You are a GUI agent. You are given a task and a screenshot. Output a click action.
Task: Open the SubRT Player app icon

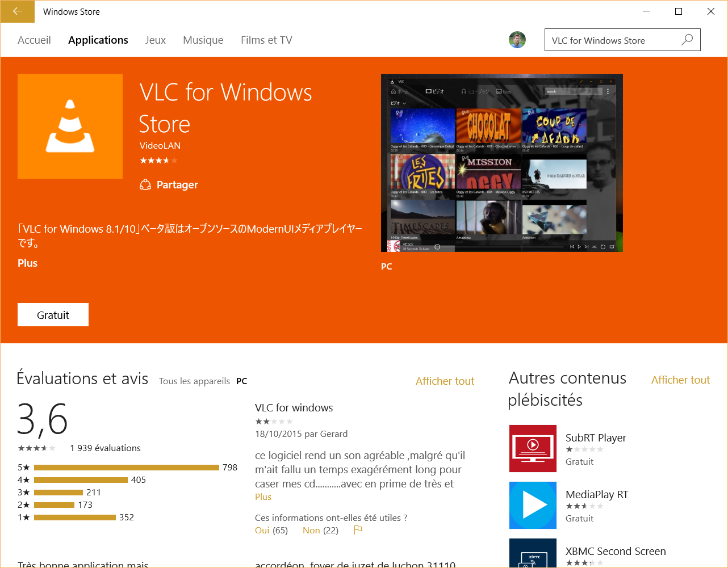tap(533, 448)
